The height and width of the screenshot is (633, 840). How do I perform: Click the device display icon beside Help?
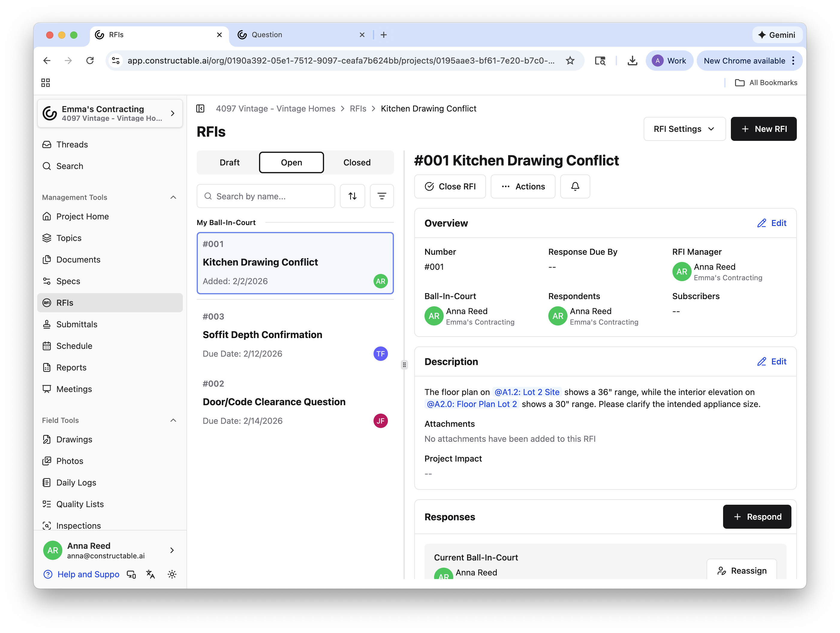tap(131, 575)
